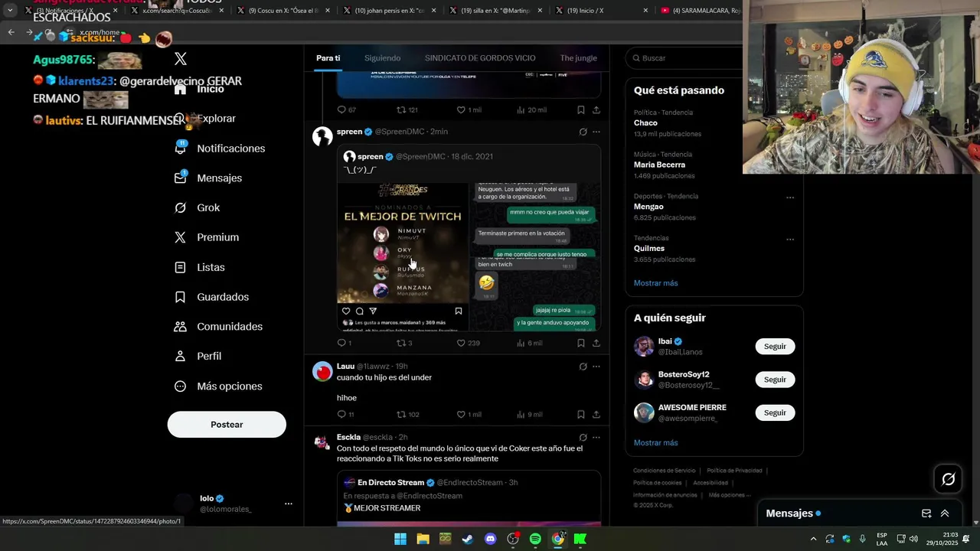Viewport: 980px width, 551px height.
Task: Open Grok explain on Esckla's post
Action: (583, 438)
